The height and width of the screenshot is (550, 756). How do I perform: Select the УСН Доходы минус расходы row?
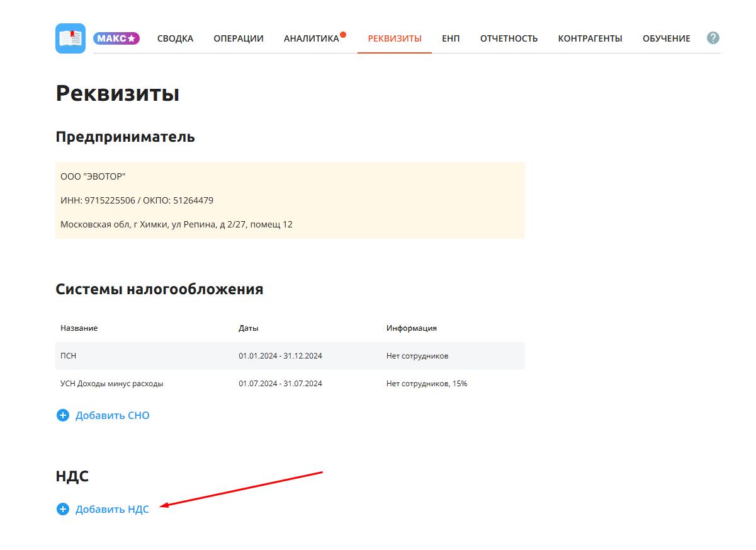(290, 384)
